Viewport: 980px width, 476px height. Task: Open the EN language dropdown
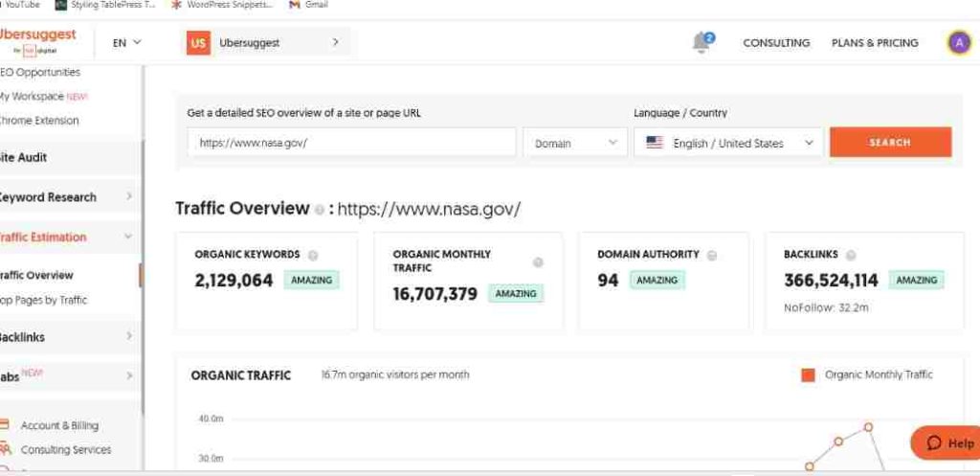tap(127, 42)
